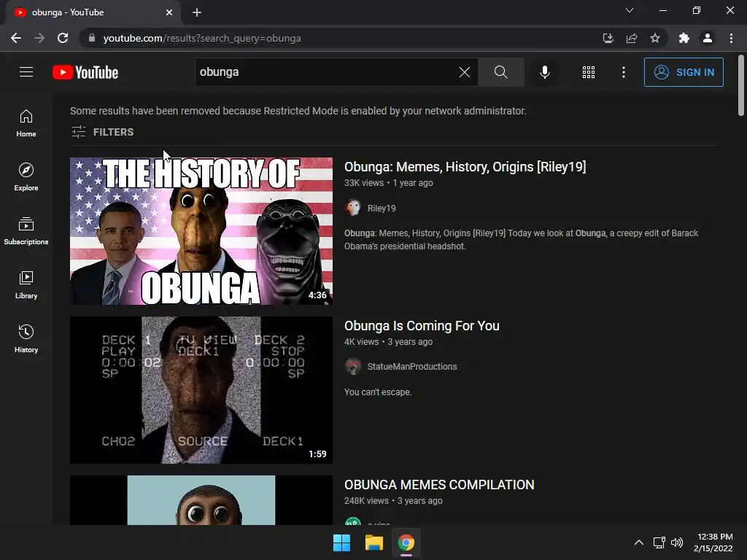Go to YouTube homepage via logo
Screen dimensions: 747x560
click(85, 72)
